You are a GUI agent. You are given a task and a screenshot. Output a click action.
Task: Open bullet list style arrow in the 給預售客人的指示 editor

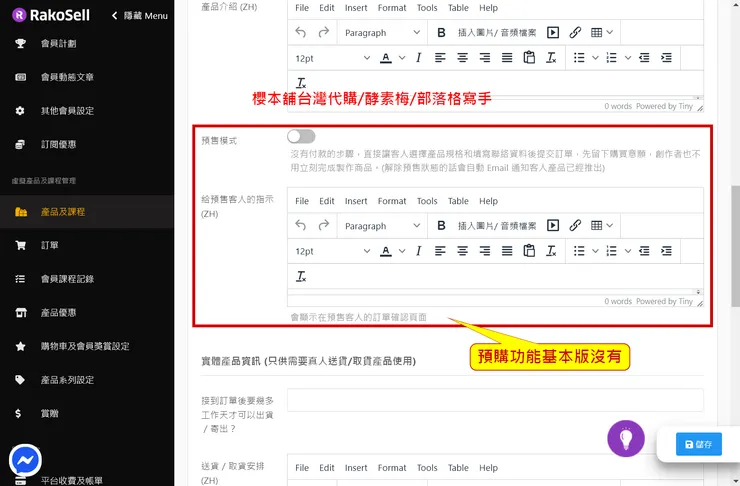pos(595,251)
